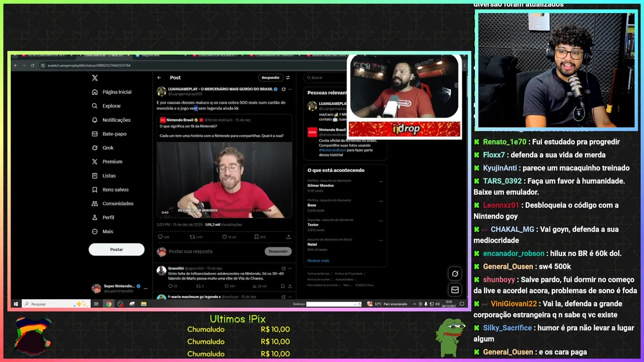Click the Listas icon in sidebar

(x=95, y=175)
